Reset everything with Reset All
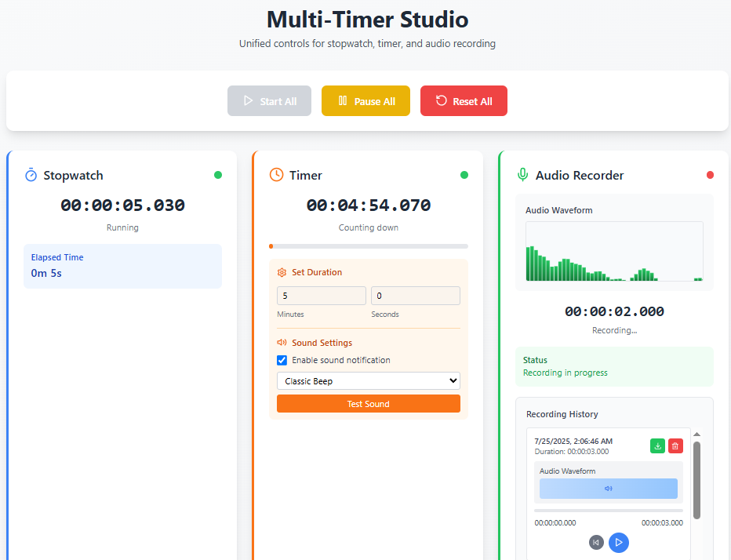This screenshot has width=731, height=560. point(464,100)
